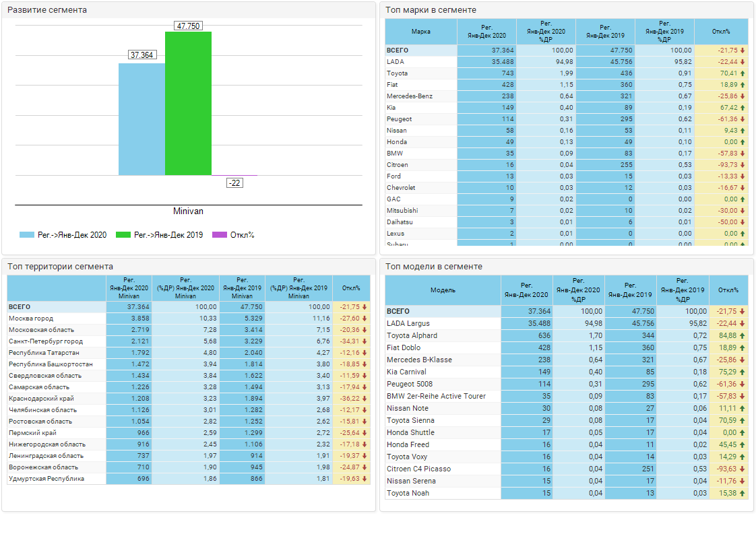756x534 pixels.
Task: Click the red arrow for Краснодарский край
Action: [365, 398]
